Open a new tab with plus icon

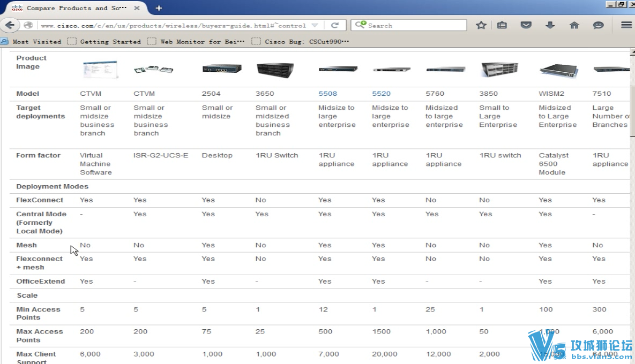pyautogui.click(x=159, y=8)
